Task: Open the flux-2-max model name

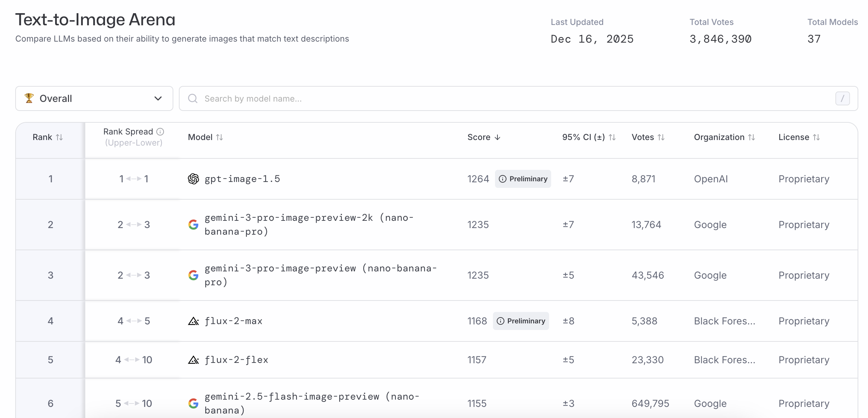Action: click(x=233, y=321)
